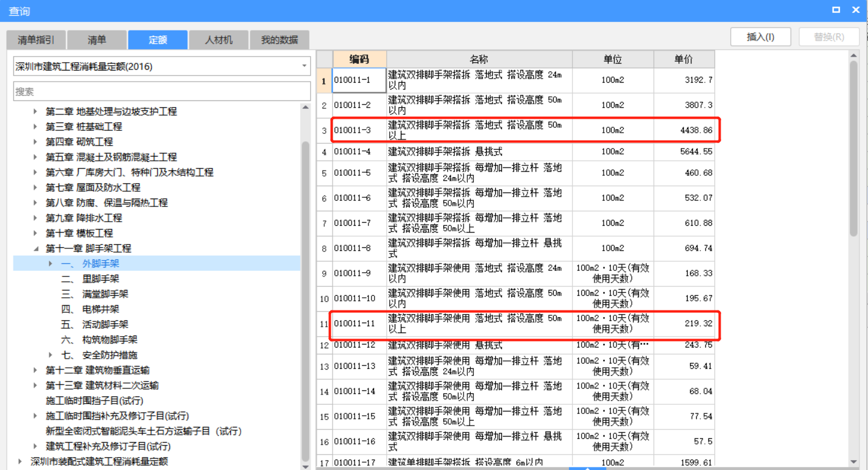Select 一、外脚手架 tree item
Viewport: 868px width, 470px height.
[x=90, y=264]
